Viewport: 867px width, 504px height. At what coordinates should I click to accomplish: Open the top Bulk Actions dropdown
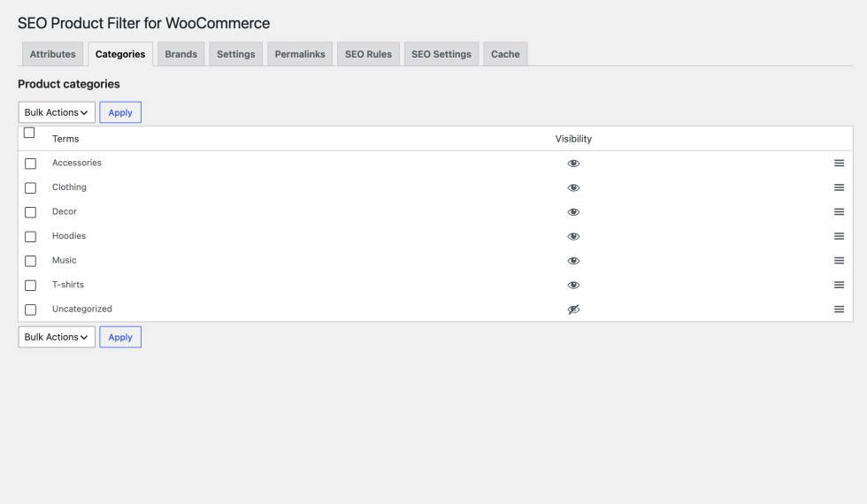click(57, 112)
